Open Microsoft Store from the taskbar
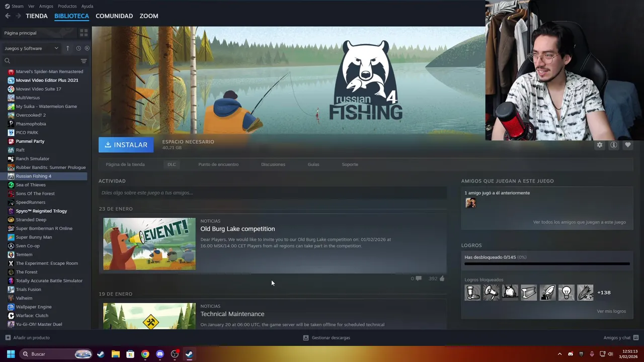The image size is (644, 362). [130, 354]
